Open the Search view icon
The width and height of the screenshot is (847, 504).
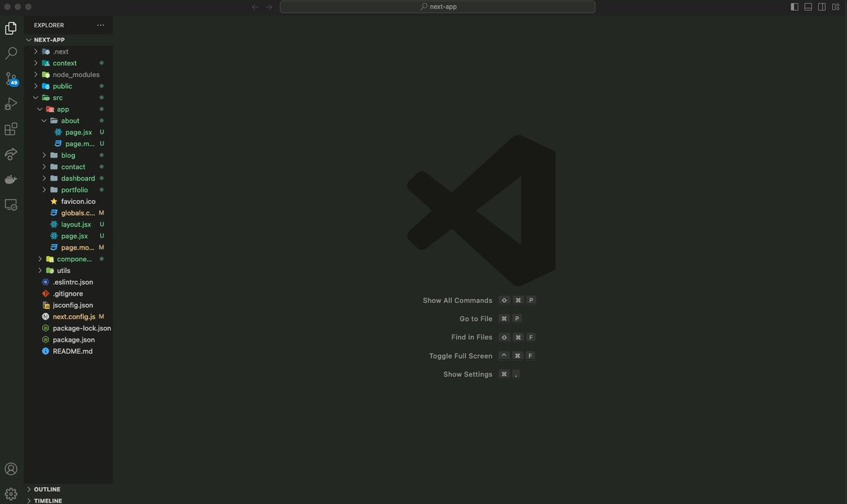point(11,53)
